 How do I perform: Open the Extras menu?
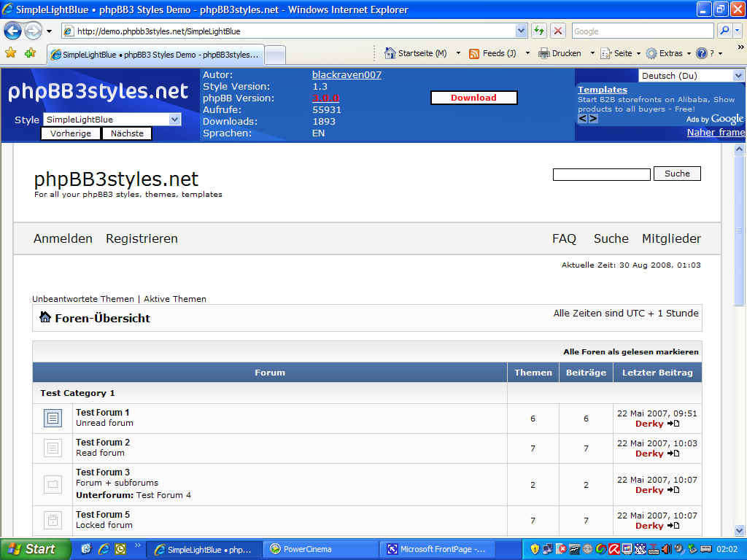click(668, 53)
